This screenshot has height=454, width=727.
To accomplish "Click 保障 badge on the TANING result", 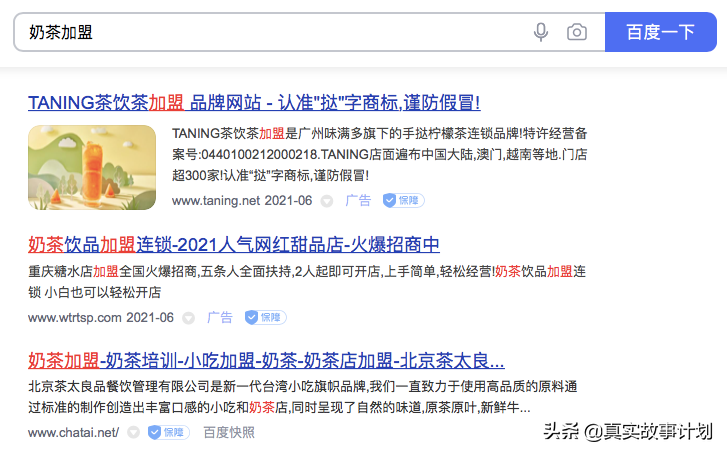I will pyautogui.click(x=403, y=200).
